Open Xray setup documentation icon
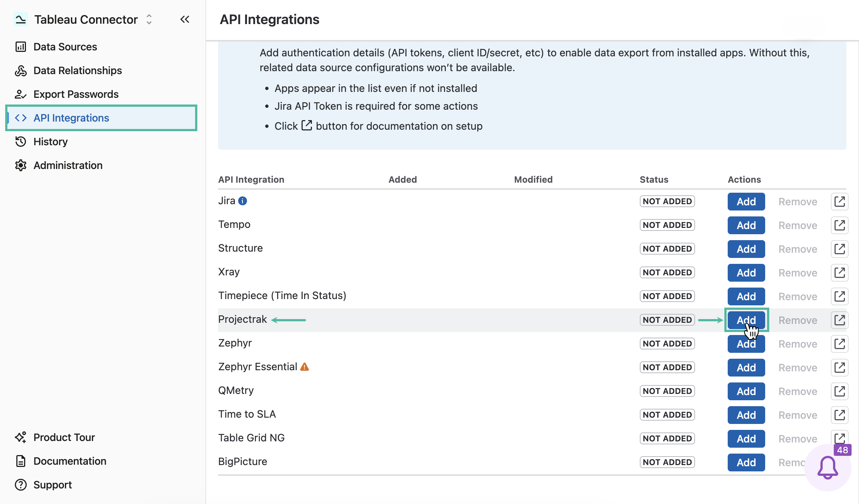 [840, 273]
